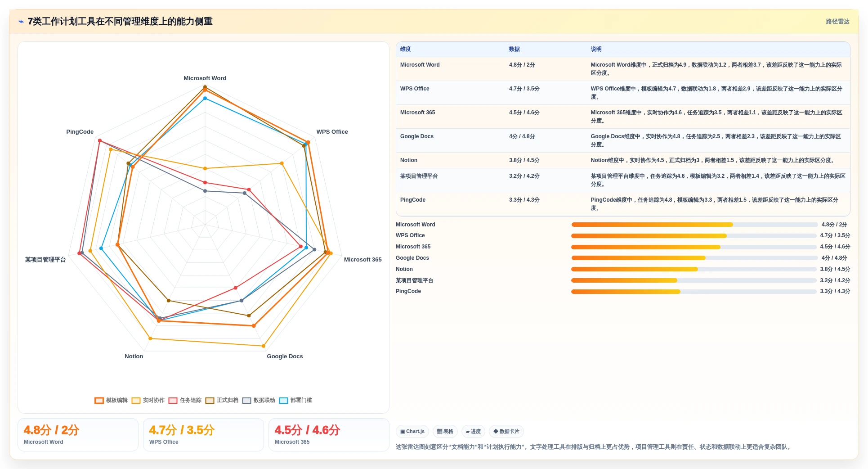Toggle the 部署门槛 legend series

pyautogui.click(x=295, y=400)
